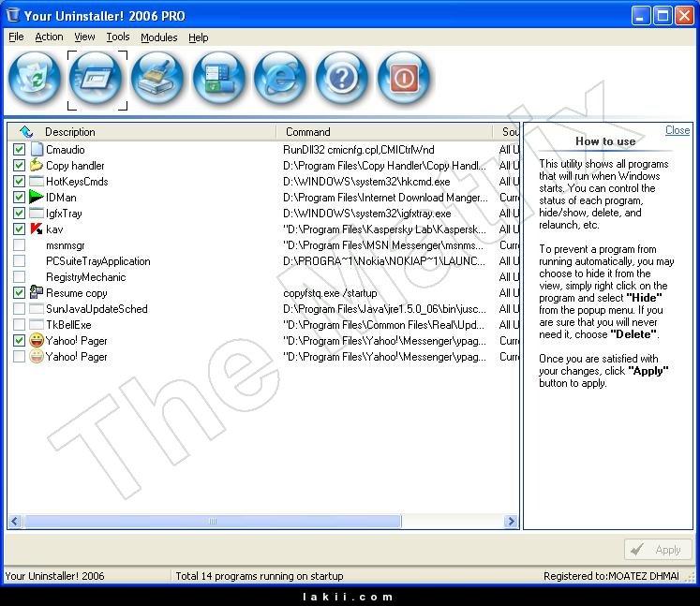Uncheck the kav startup checkbox
This screenshot has height=606, width=700.
(x=19, y=229)
